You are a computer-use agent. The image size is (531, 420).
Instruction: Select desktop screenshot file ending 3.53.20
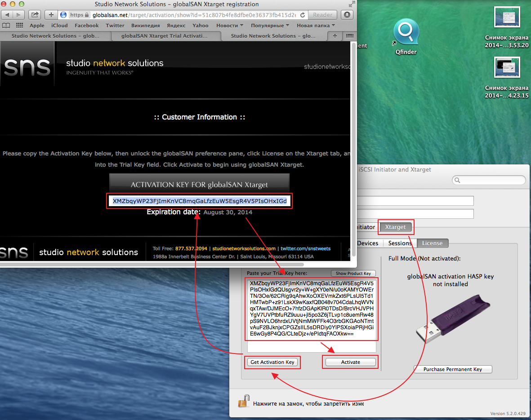click(507, 28)
